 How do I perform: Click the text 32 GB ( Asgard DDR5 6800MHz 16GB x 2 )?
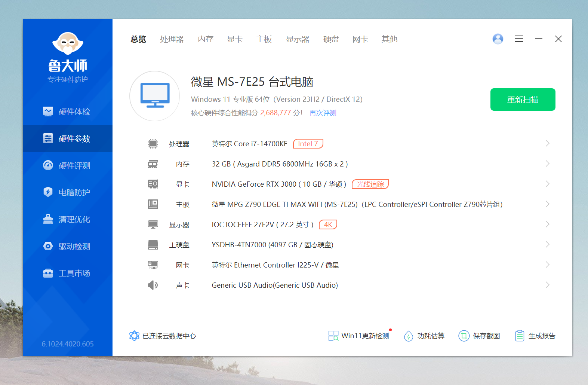[x=280, y=164]
